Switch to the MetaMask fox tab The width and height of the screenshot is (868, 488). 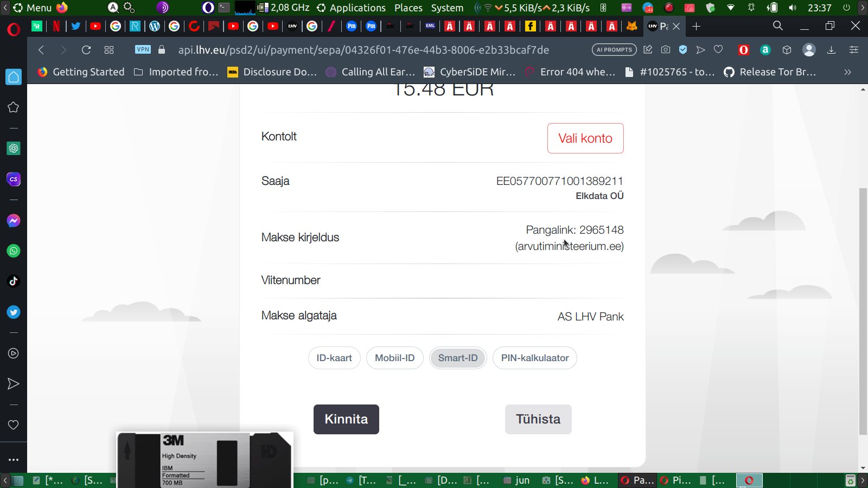coord(632,26)
